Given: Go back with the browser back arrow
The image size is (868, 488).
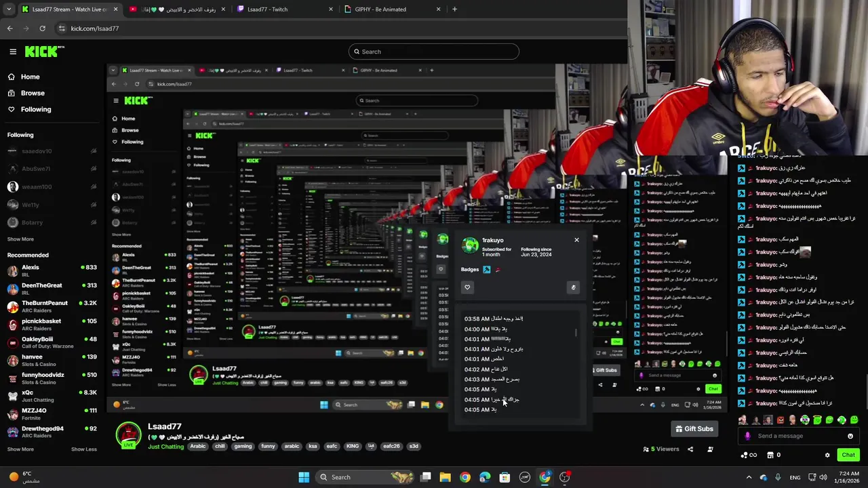Looking at the screenshot, I should [9, 28].
